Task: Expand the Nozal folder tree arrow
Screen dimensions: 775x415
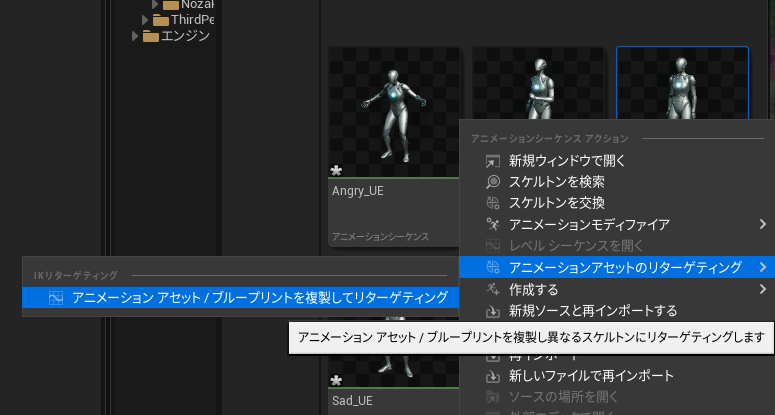Action: pyautogui.click(x=155, y=4)
